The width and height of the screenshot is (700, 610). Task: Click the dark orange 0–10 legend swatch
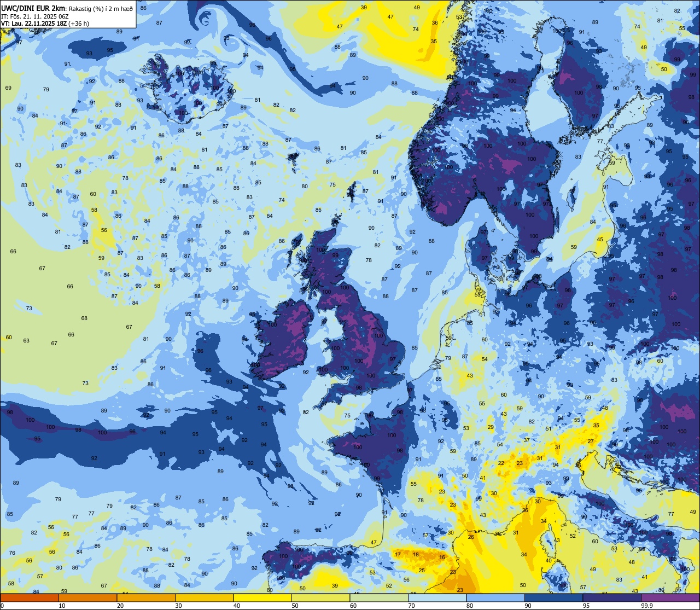coord(30,597)
